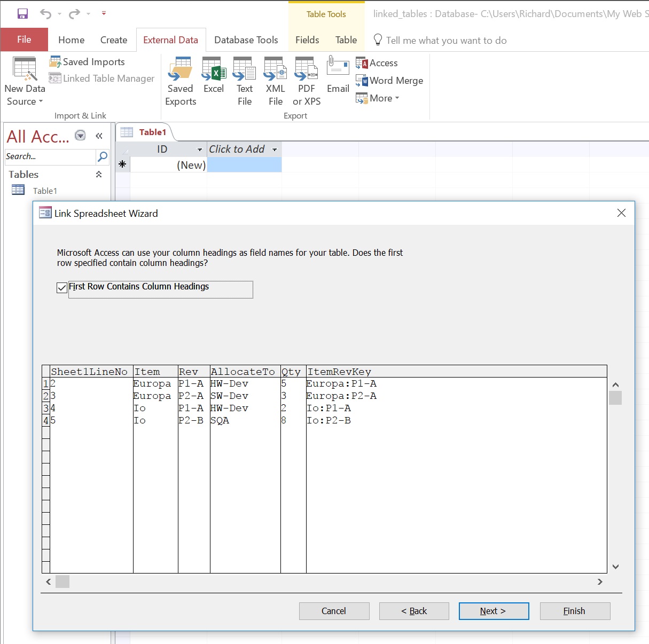
Task: Click the Tell me what you want box
Action: coord(446,41)
